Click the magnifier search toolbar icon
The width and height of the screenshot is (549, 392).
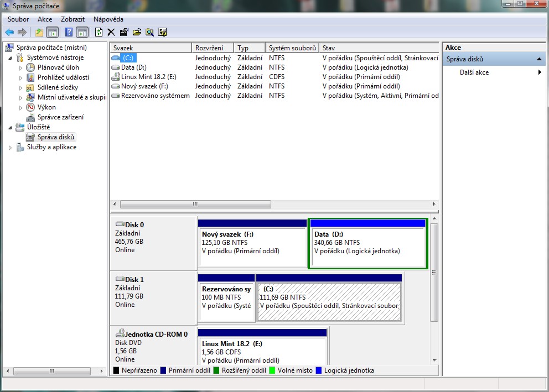(x=149, y=32)
